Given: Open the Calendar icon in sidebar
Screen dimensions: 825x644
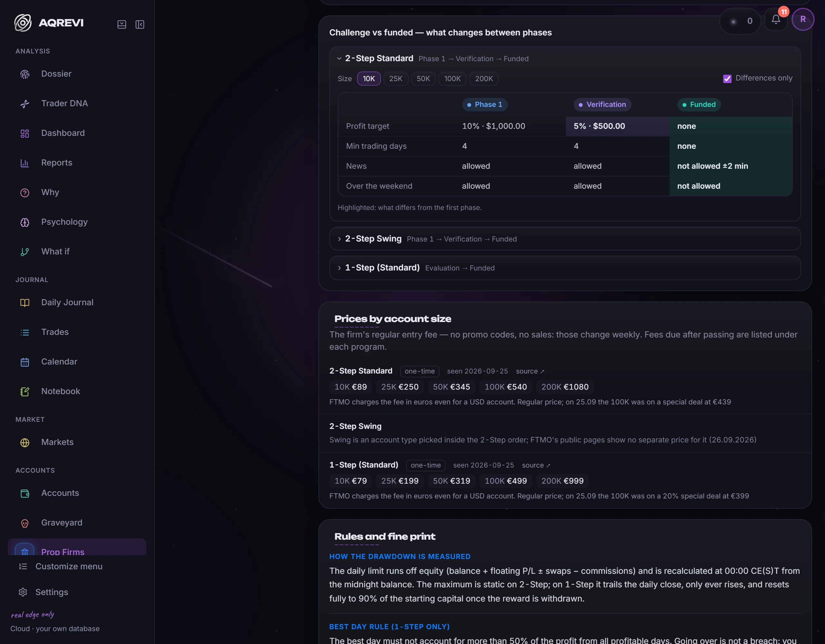Looking at the screenshot, I should [24, 362].
